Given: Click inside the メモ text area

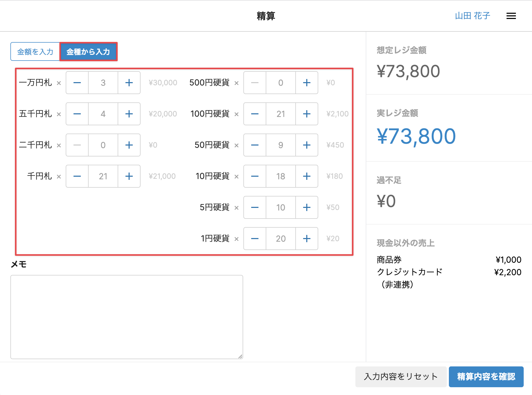Looking at the screenshot, I should [127, 317].
